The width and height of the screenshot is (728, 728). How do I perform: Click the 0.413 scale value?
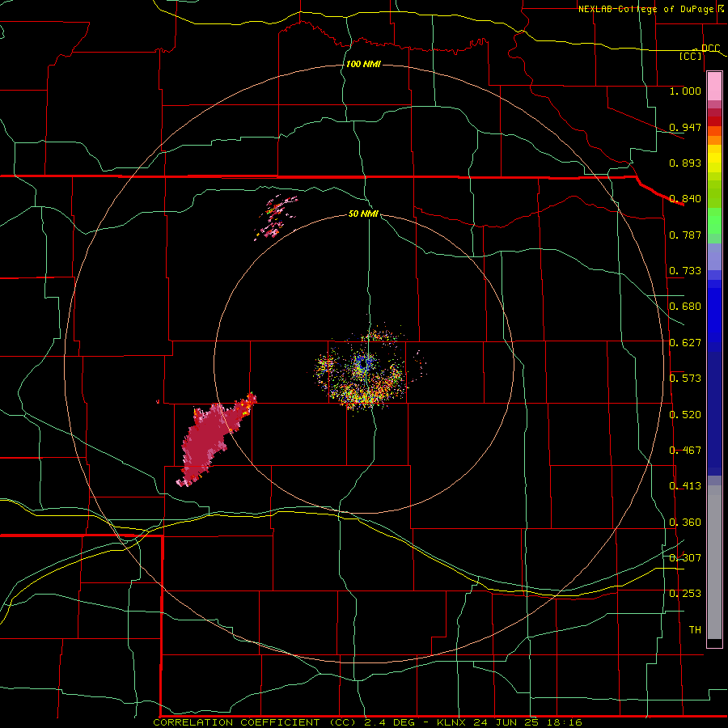point(685,486)
